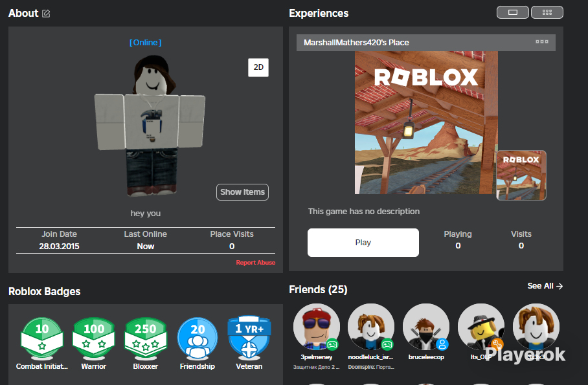Image resolution: width=588 pixels, height=385 pixels.
Task: Open friend noodleluck_isr avatar
Action: [x=371, y=327]
